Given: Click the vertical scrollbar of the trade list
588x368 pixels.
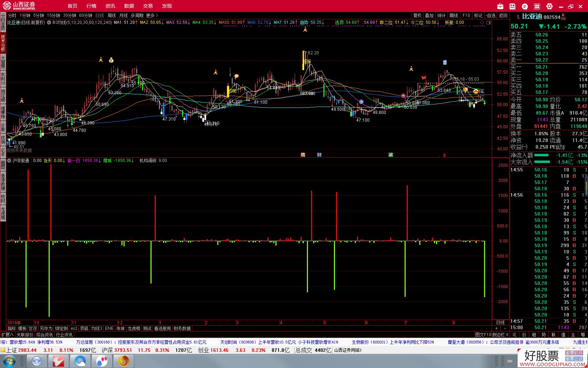Looking at the screenshot, I should click(586, 186).
